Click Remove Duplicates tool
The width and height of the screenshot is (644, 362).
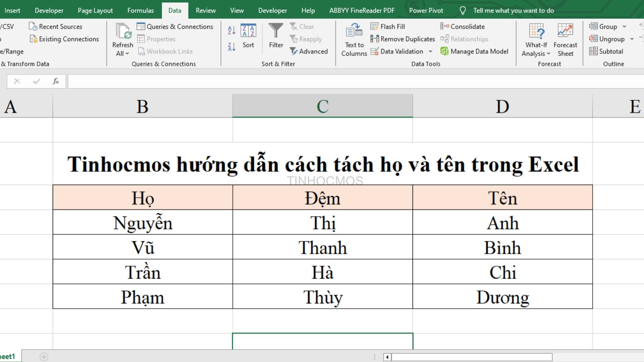[402, 39]
